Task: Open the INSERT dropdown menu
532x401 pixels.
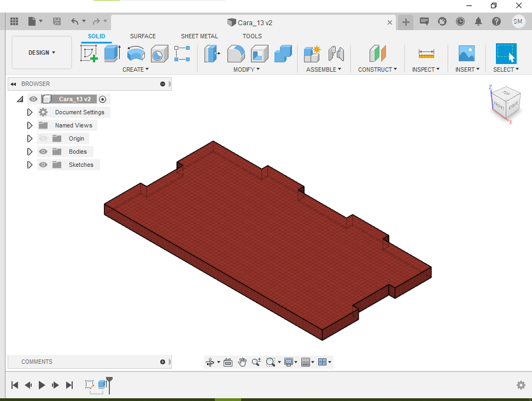Action: (467, 69)
